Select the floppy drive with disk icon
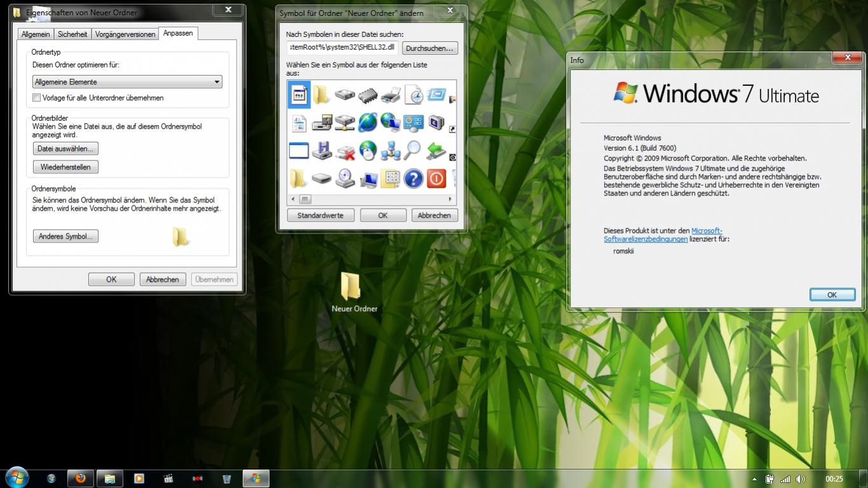 pos(322,123)
